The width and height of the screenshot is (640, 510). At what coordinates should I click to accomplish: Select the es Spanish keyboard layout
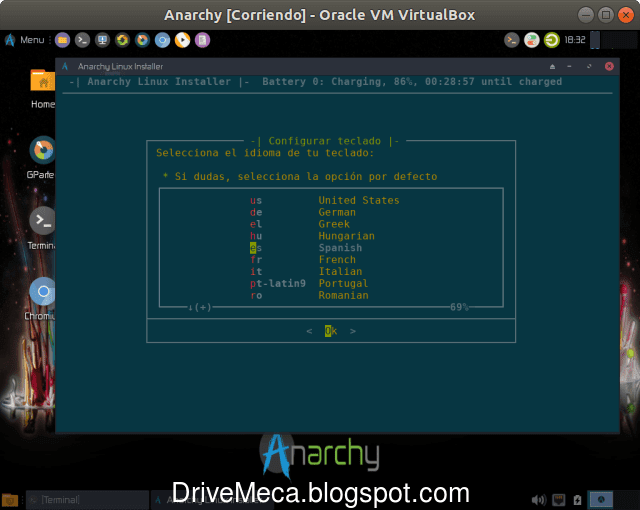306,248
